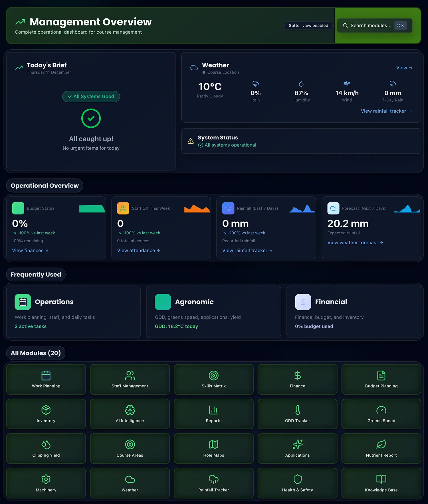This screenshot has width=428, height=504.
Task: Toggle the Softer view enabled pill
Action: [x=308, y=26]
